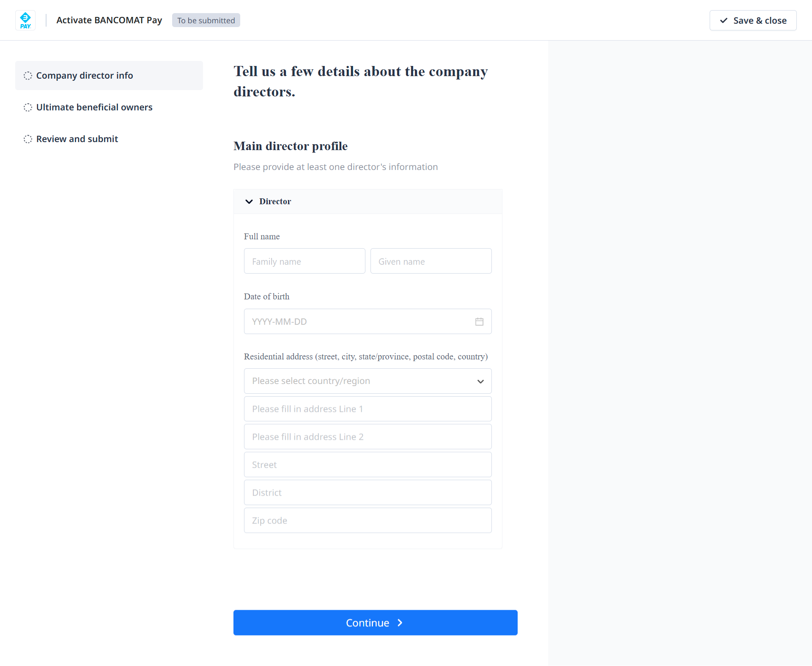
Task: Go to Review and submit step
Action: [x=77, y=139]
